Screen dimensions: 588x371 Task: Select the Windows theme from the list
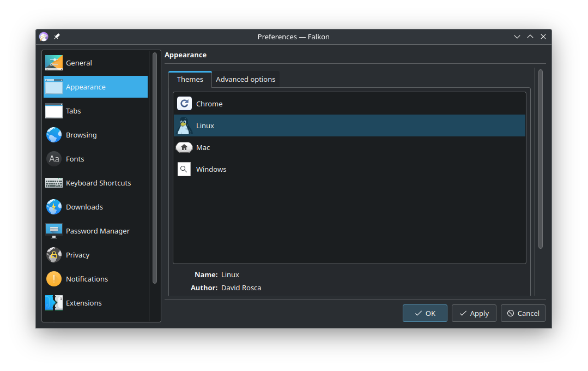click(211, 169)
